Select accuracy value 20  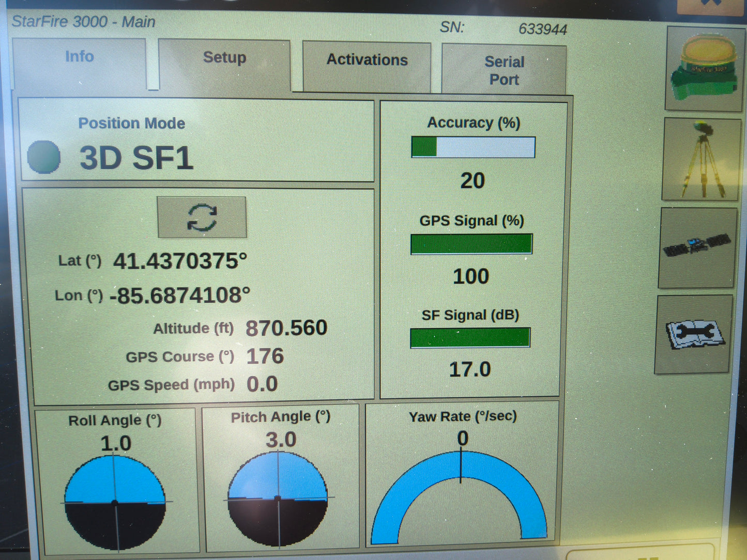click(472, 181)
